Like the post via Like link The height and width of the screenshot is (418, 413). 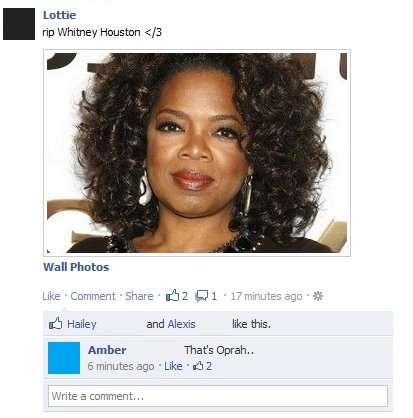[x=51, y=296]
